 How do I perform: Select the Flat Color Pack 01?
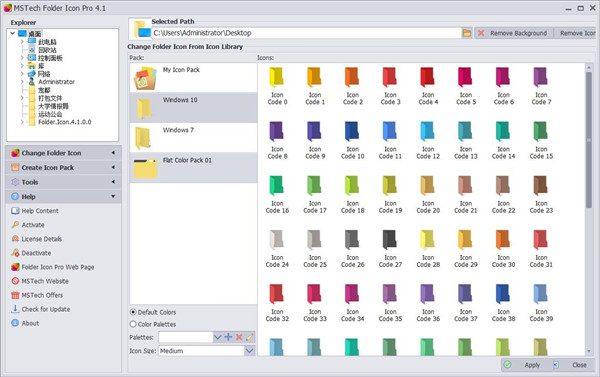click(193, 168)
